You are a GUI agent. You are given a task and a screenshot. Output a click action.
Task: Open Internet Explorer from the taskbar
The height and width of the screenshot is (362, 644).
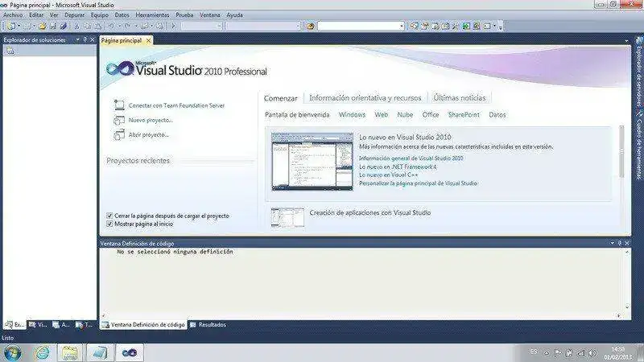[43, 352]
